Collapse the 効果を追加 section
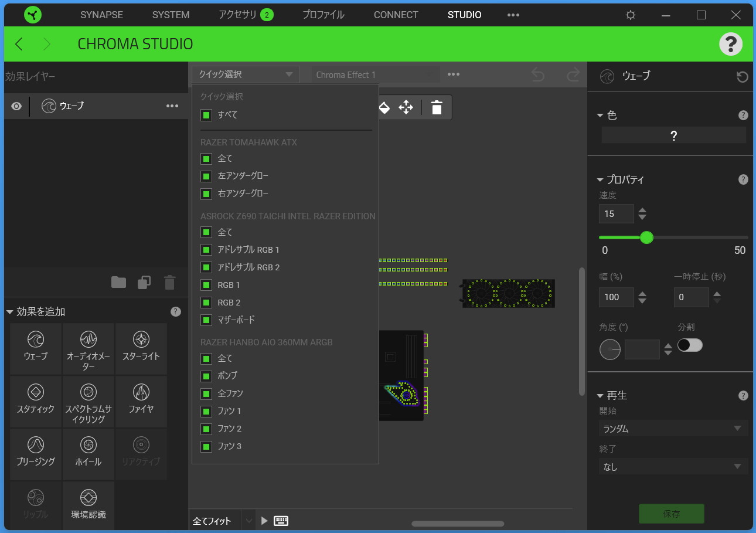 (10, 312)
